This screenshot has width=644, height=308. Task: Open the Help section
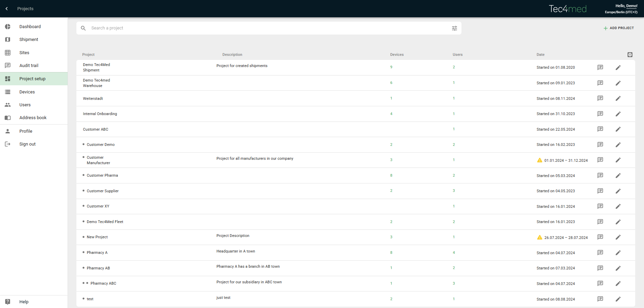click(x=24, y=302)
